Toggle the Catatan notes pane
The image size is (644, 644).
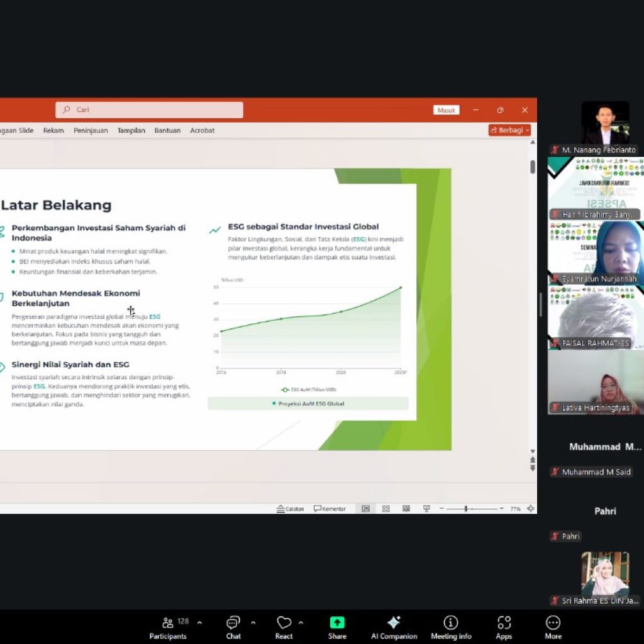pyautogui.click(x=291, y=509)
